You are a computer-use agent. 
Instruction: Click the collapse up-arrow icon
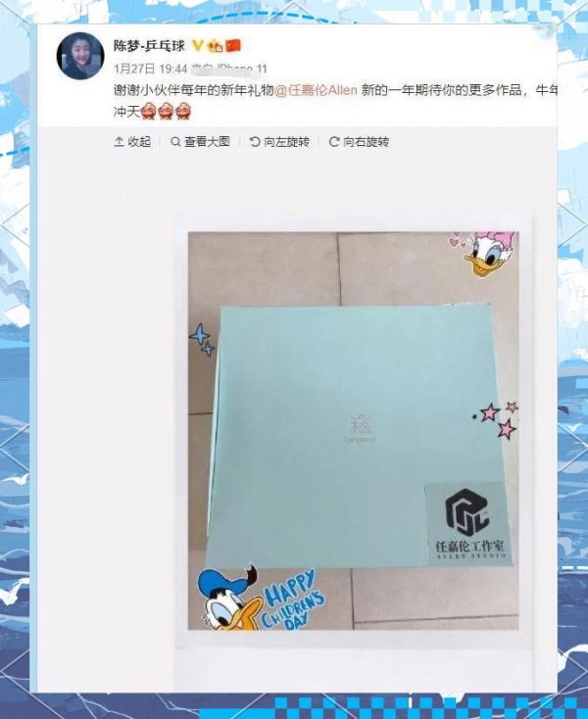119,142
